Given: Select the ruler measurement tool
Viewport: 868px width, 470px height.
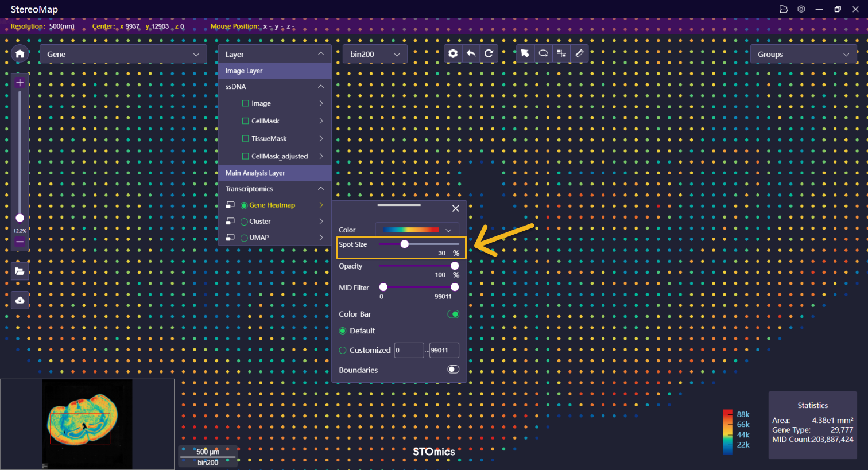Looking at the screenshot, I should [x=579, y=53].
